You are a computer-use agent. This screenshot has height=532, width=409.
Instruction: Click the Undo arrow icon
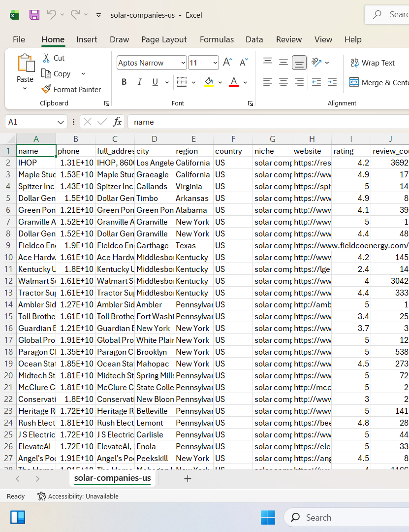point(52,15)
